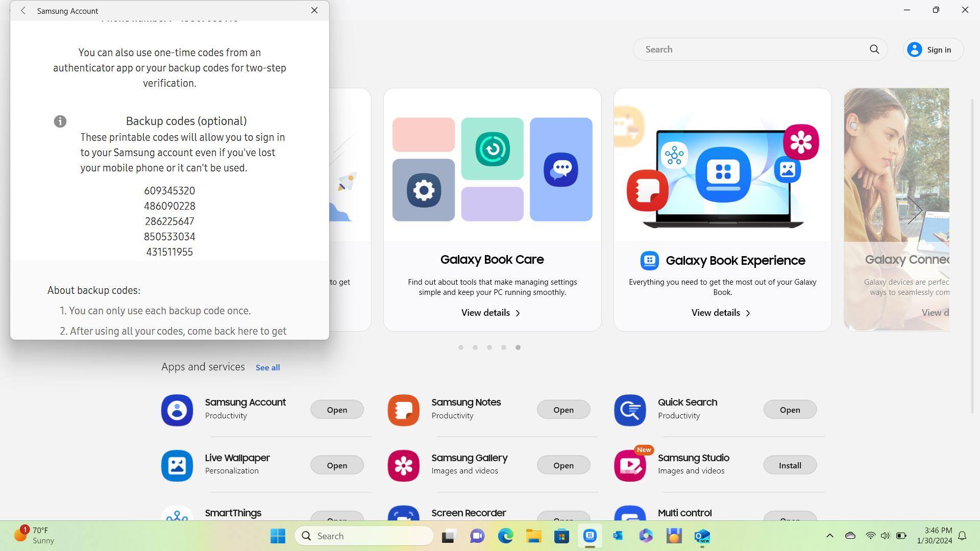Install Samsung Studio
This screenshot has width=980, height=551.
790,465
